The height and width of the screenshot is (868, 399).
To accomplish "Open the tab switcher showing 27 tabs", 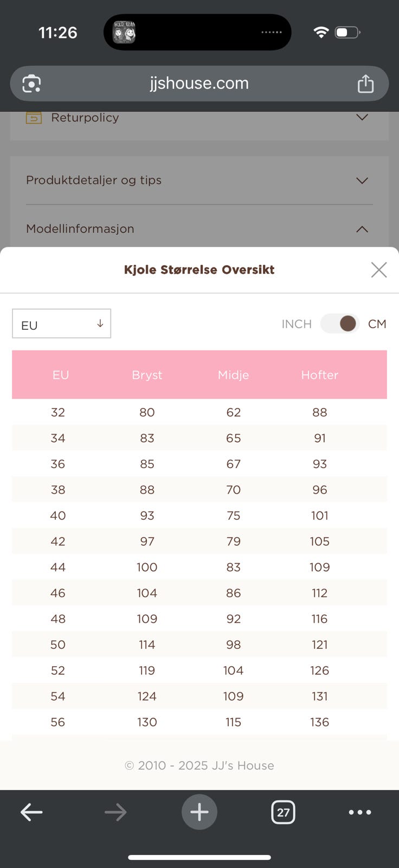I will (283, 812).
